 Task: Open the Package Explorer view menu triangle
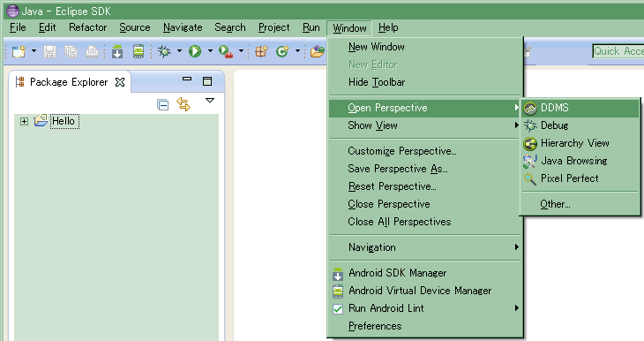210,100
